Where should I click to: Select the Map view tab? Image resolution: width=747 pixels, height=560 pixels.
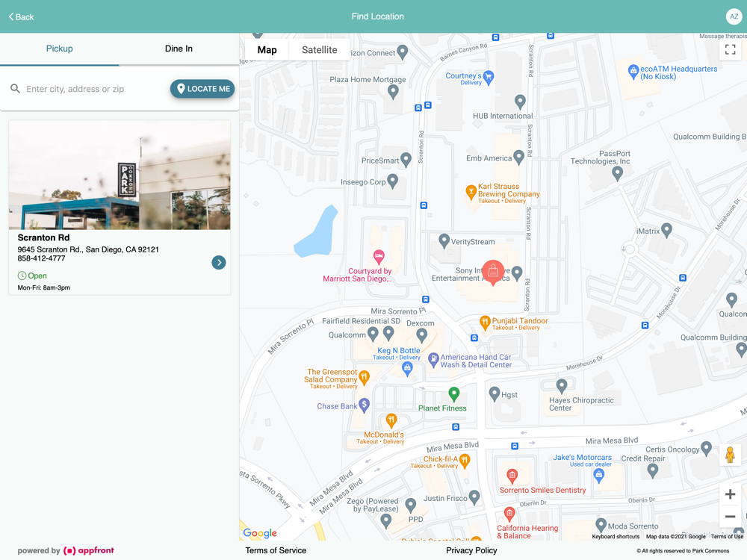coord(267,49)
